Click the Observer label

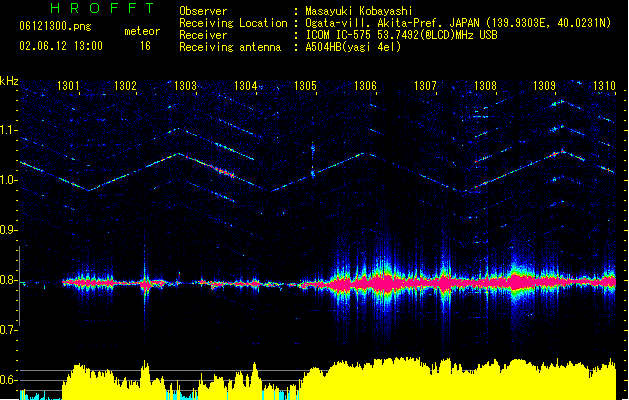point(203,11)
